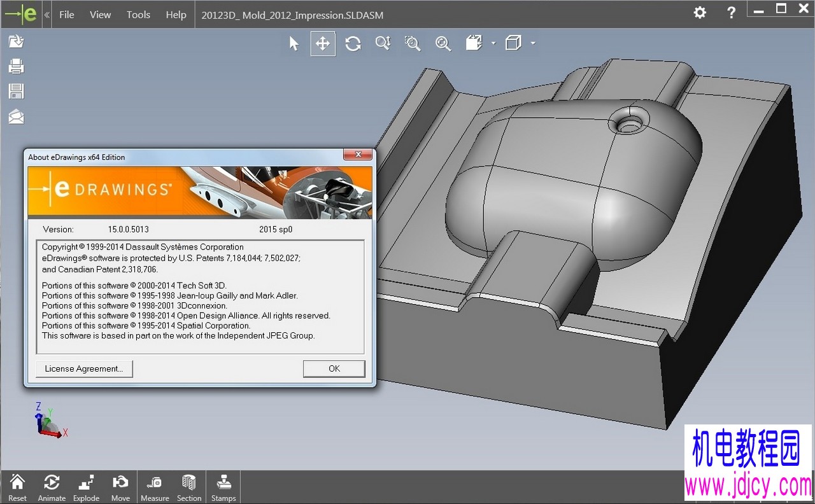Click the Dassault Systèmes copyright line

[x=143, y=247]
